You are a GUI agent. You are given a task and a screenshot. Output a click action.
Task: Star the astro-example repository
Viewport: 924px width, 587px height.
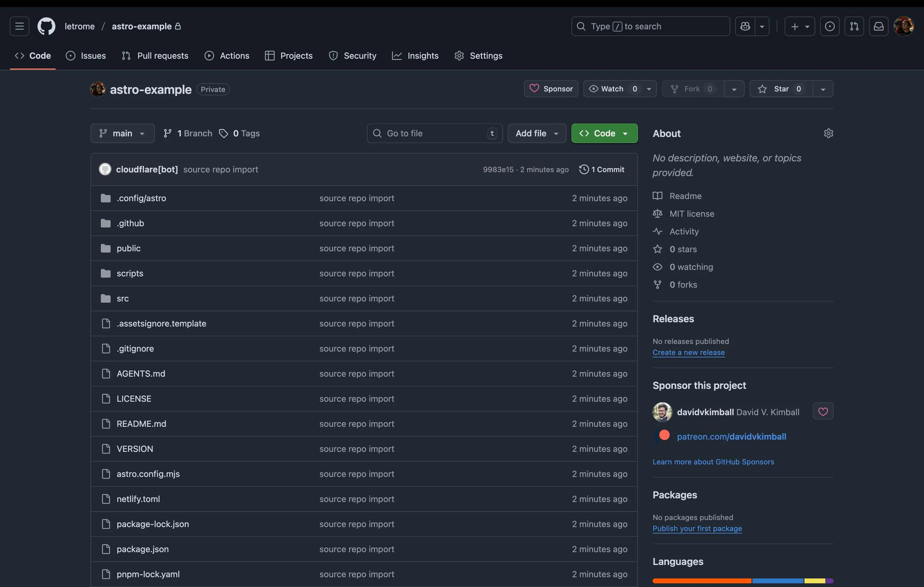[x=781, y=89]
